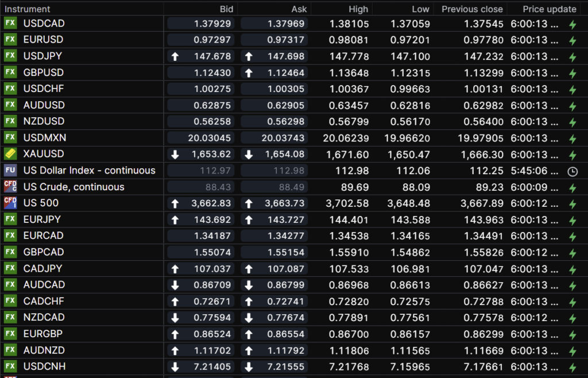Open the AUDNZD instrument name

point(44,350)
